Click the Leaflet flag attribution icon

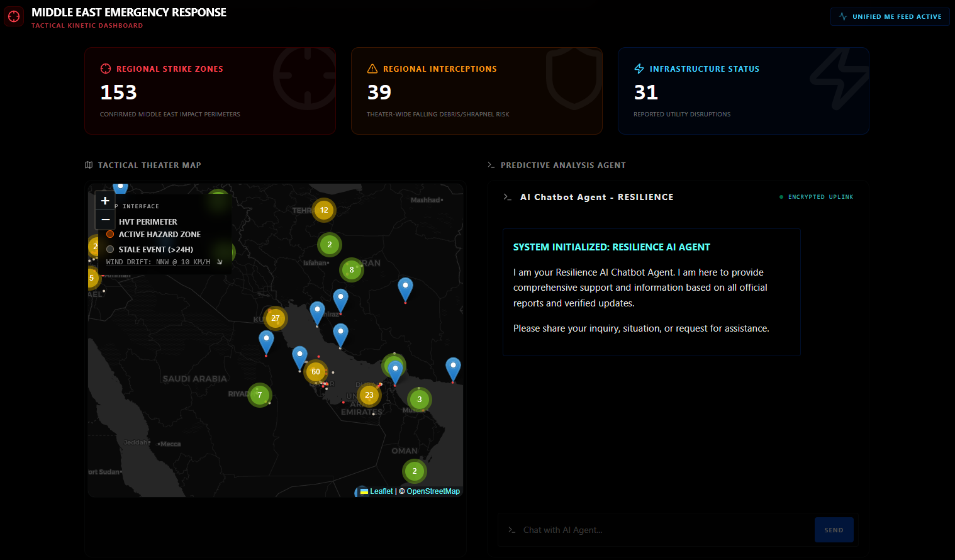(x=363, y=491)
